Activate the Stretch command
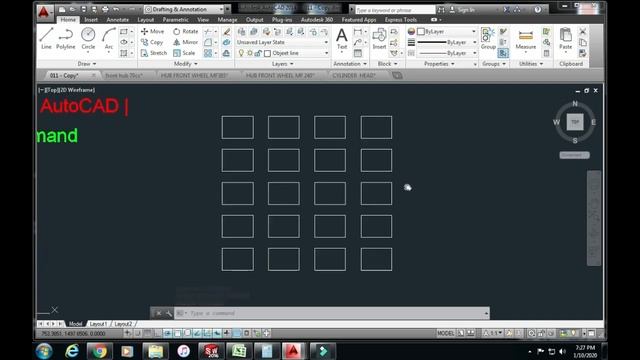Screen dimensions: 640x360 tap(153, 53)
